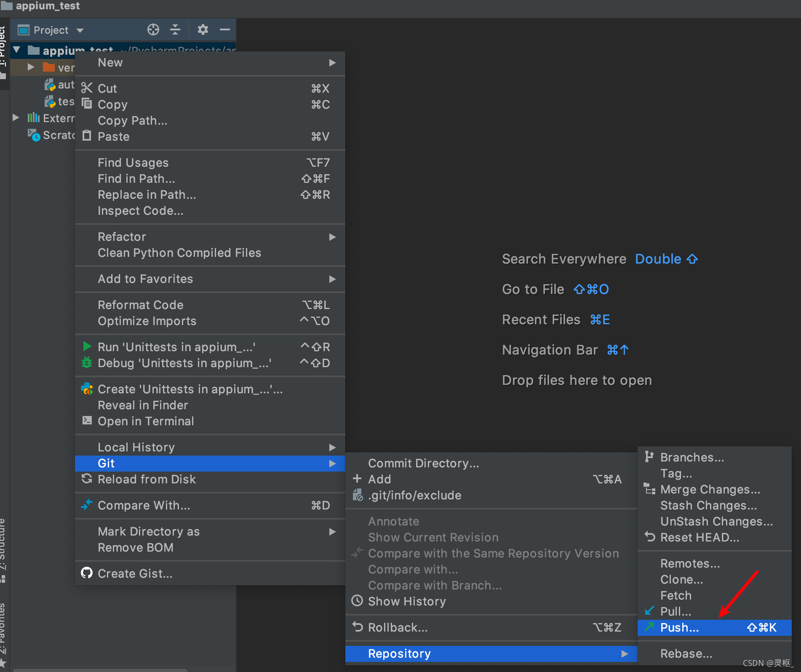Click the terminal icon for Open in Terminal

pyautogui.click(x=87, y=420)
